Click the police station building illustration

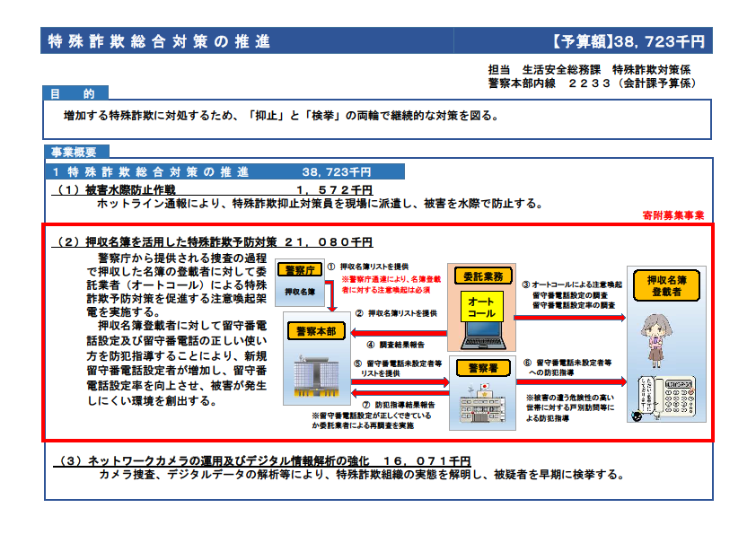[x=484, y=397]
